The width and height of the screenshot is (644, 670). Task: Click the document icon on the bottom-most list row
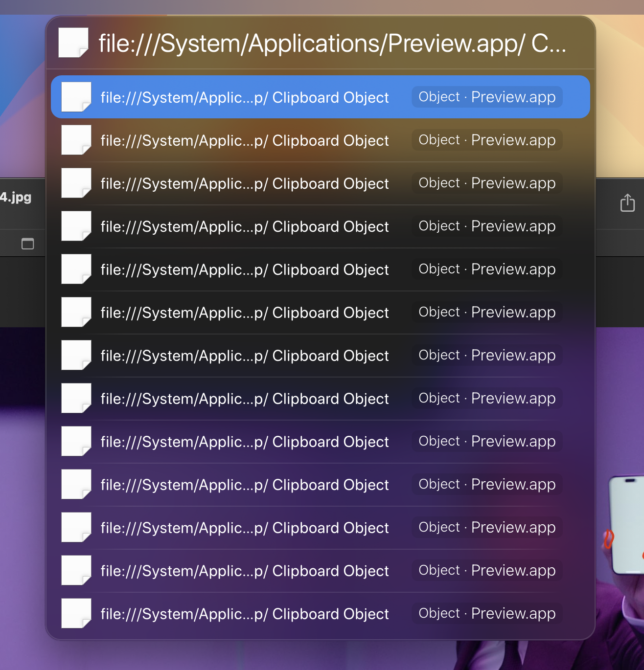pos(76,613)
